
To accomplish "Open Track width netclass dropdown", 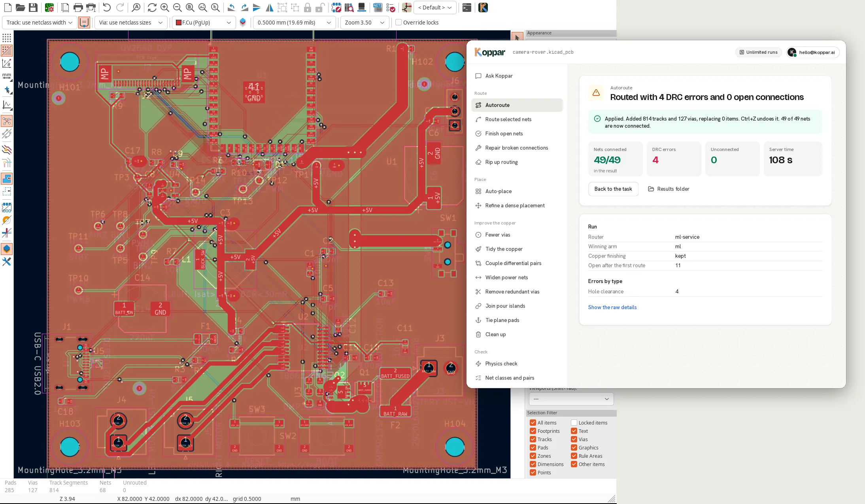I will pyautogui.click(x=40, y=23).
